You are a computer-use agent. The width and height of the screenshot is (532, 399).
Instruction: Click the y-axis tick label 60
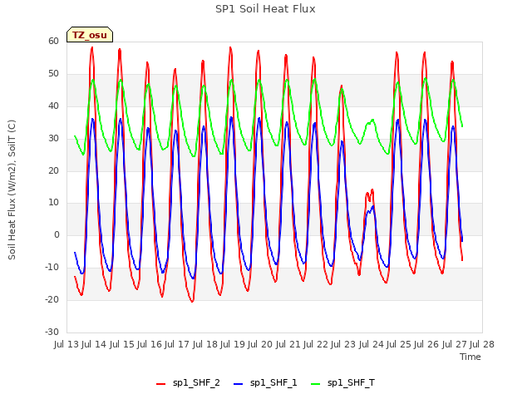pos(53,41)
